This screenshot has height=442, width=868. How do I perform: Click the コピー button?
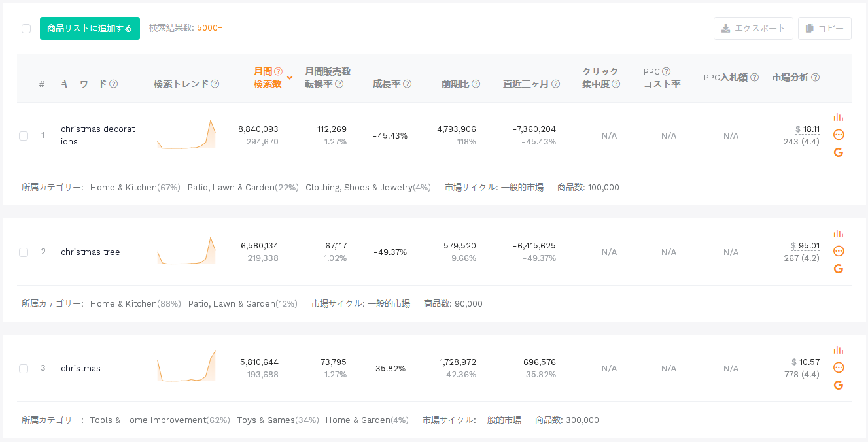click(x=824, y=29)
